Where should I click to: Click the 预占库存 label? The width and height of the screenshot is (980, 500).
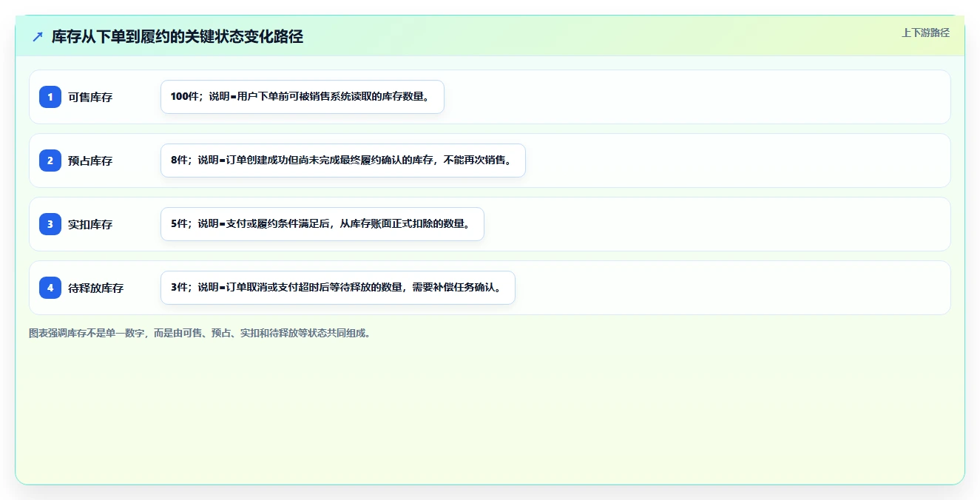(x=90, y=161)
